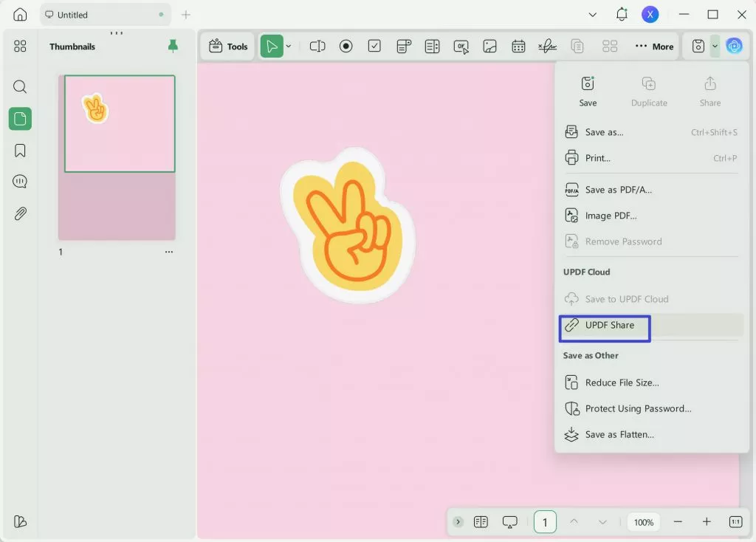Open the UPDF AI assistant icon

coord(734,47)
